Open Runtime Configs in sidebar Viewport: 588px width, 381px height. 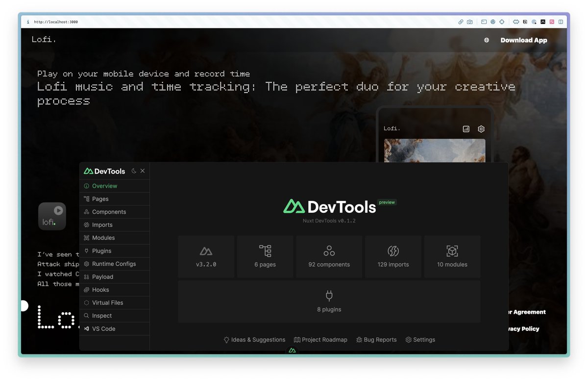[115, 264]
